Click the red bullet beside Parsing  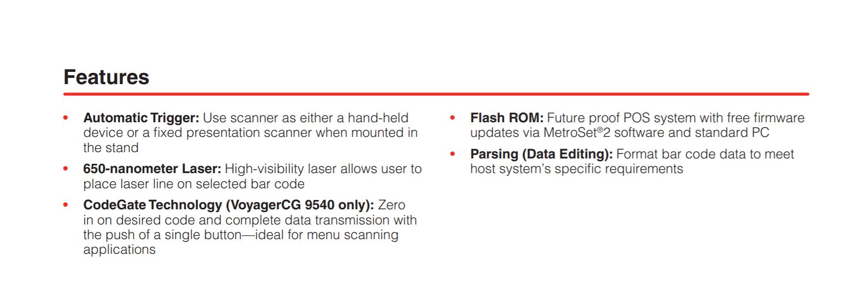tap(453, 154)
